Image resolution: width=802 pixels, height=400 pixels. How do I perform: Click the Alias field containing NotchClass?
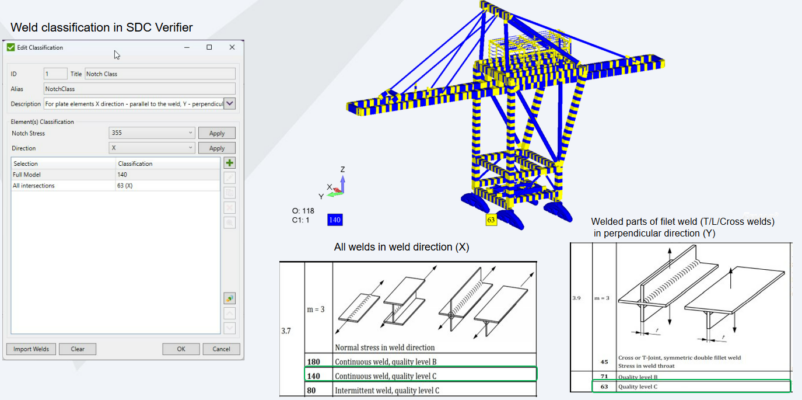[x=140, y=88]
